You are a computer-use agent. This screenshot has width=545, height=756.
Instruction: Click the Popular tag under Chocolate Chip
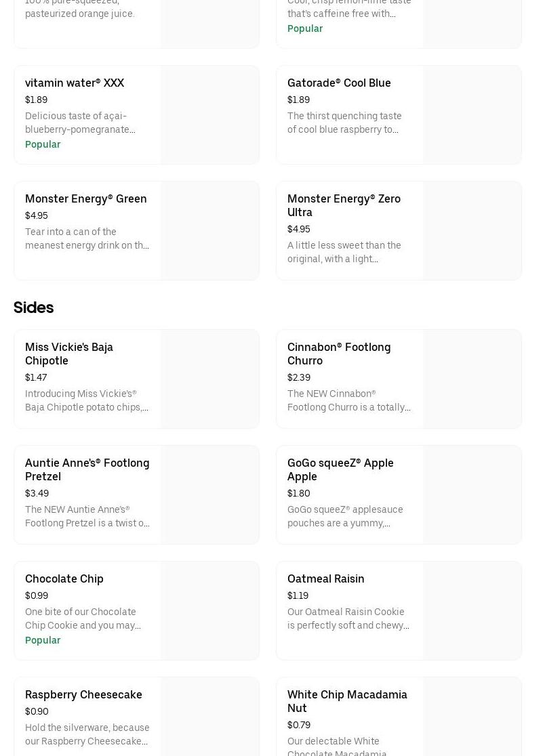[x=43, y=640]
